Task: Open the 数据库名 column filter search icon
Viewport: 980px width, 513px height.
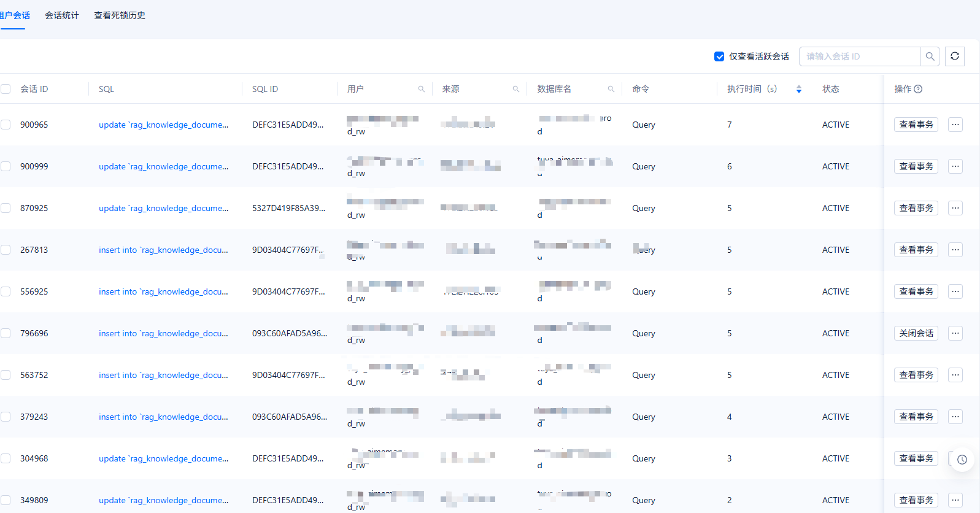Action: (611, 89)
